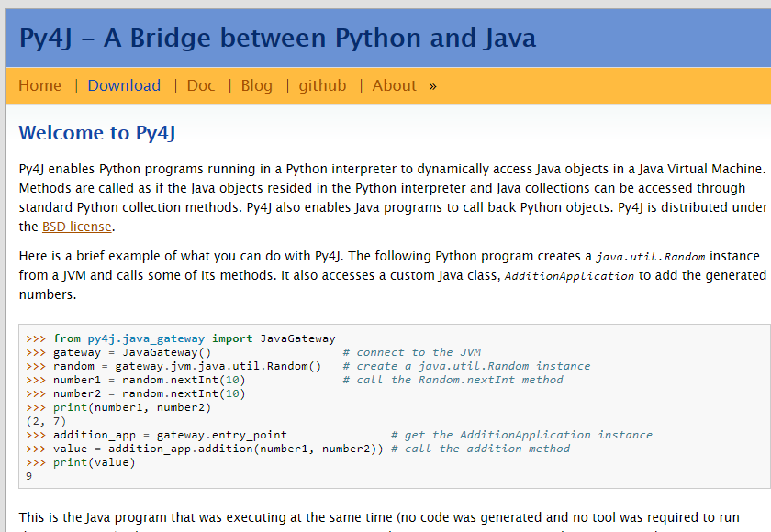771x532 pixels.
Task: Open the github navigation link
Action: (x=322, y=85)
